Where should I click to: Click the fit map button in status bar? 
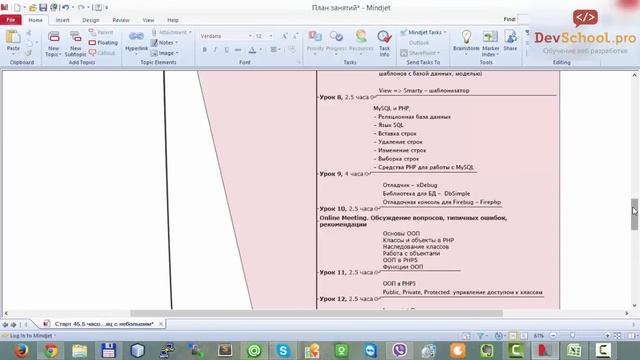pyautogui.click(x=618, y=336)
